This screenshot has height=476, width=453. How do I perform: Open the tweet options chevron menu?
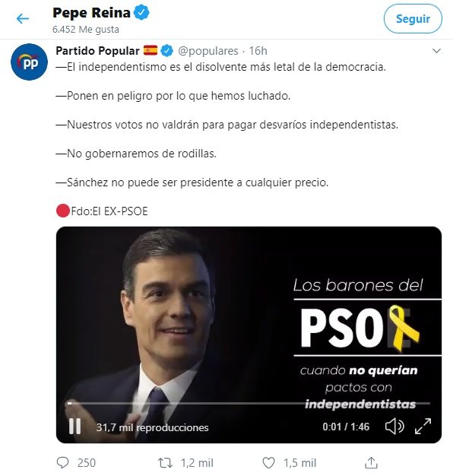(x=436, y=51)
